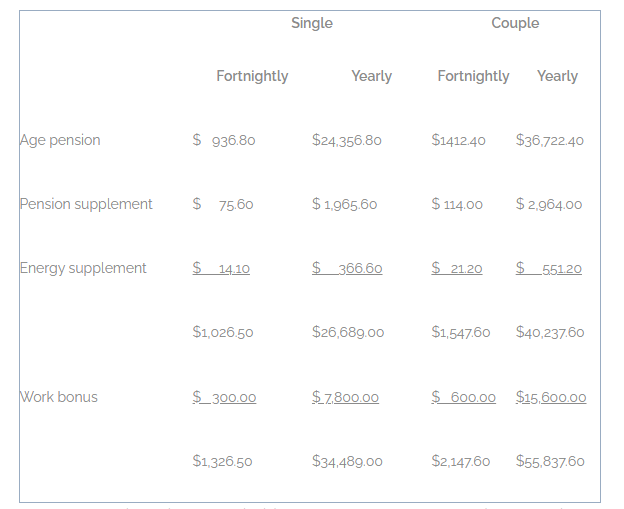Select the $24,356.80 single yearly age pension
The image size is (624, 509).
tap(347, 141)
